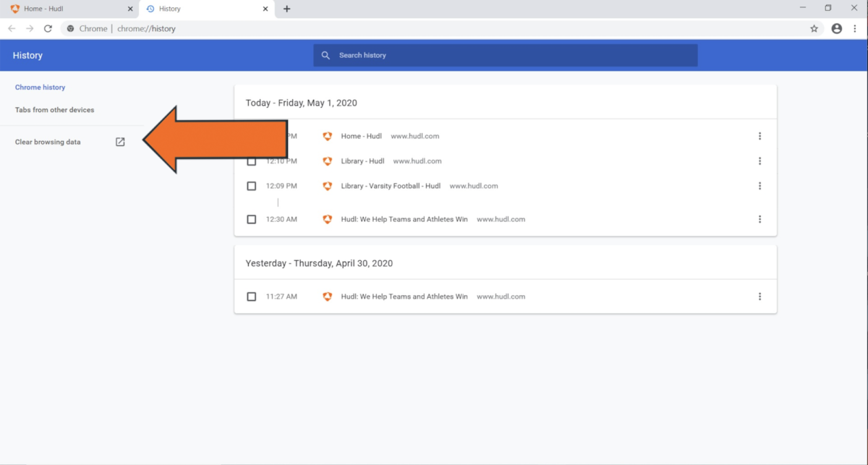Open more actions for 11:27 AM entry
Viewport: 868px width, 465px height.
click(x=759, y=297)
